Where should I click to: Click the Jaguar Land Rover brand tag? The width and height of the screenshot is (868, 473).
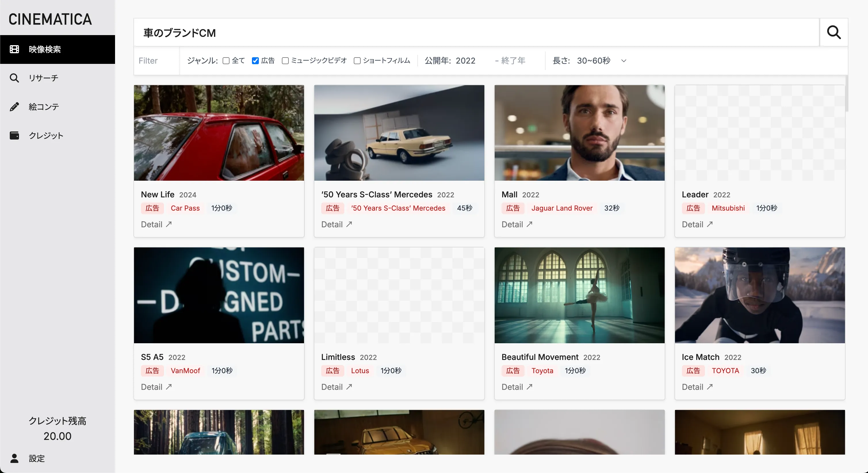click(562, 208)
